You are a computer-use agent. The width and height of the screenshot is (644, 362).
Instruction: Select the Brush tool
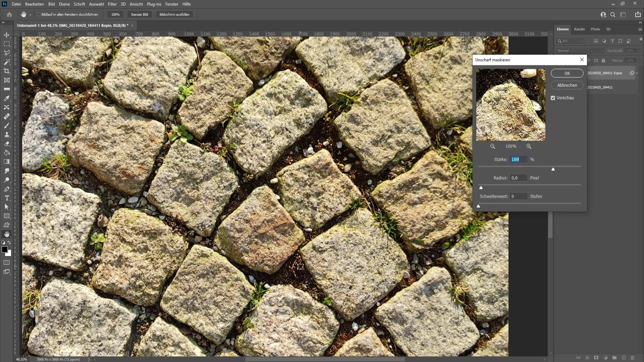pyautogui.click(x=7, y=125)
